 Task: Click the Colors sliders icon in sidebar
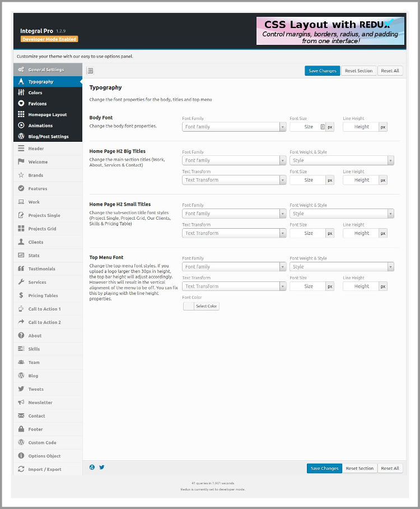pos(21,92)
